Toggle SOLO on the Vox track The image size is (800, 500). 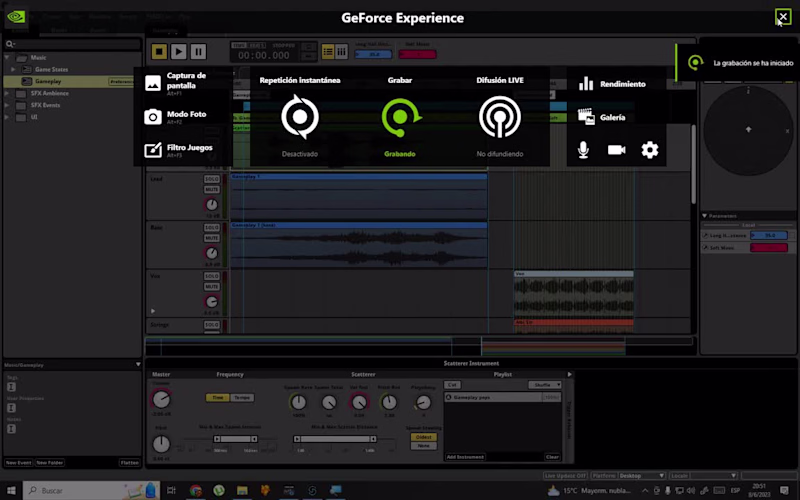pyautogui.click(x=212, y=277)
